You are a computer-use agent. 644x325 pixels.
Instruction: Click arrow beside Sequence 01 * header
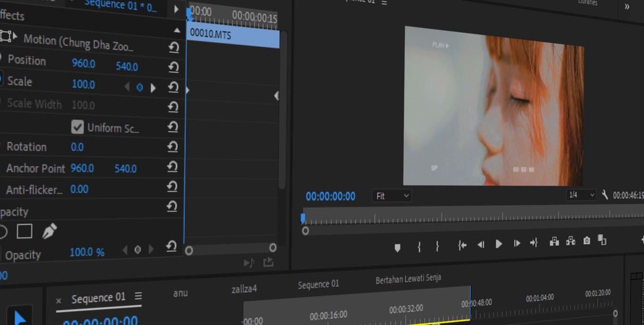tap(176, 9)
